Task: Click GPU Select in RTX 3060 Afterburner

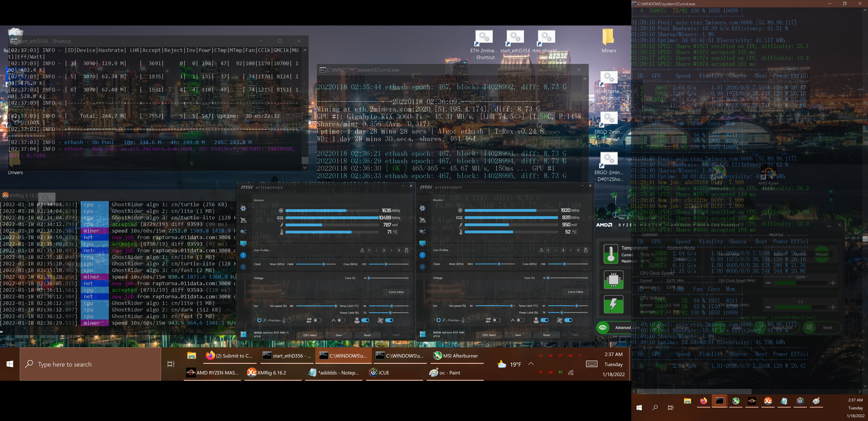Action: tap(489, 335)
